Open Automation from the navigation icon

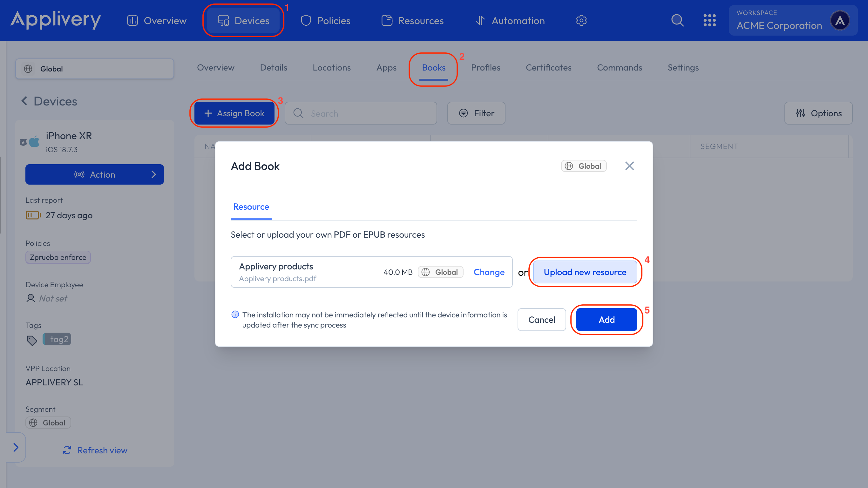[x=481, y=20]
